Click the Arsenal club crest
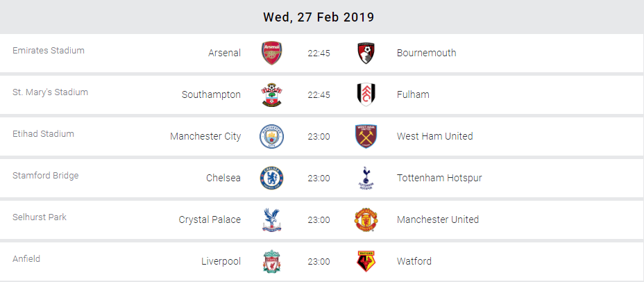The height and width of the screenshot is (282, 644). [271, 53]
